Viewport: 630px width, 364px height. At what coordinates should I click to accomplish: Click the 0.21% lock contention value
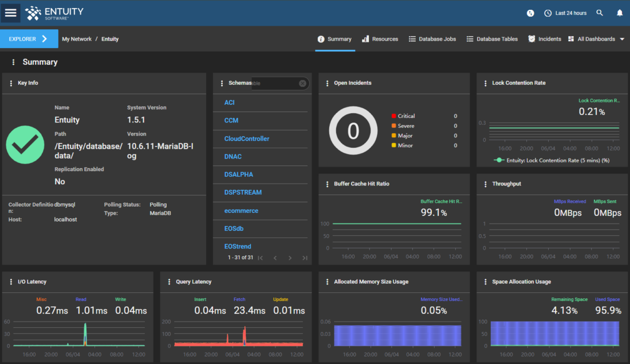click(x=592, y=112)
